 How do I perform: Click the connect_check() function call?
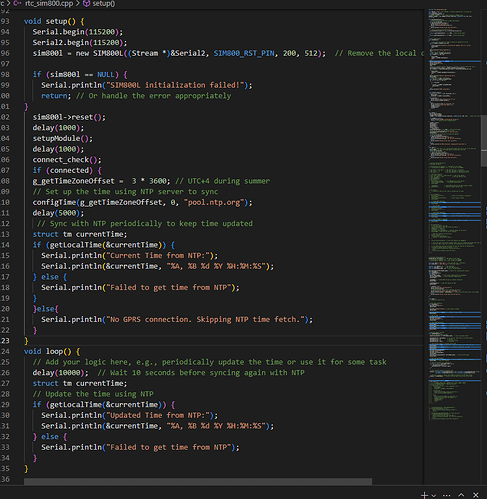67,160
